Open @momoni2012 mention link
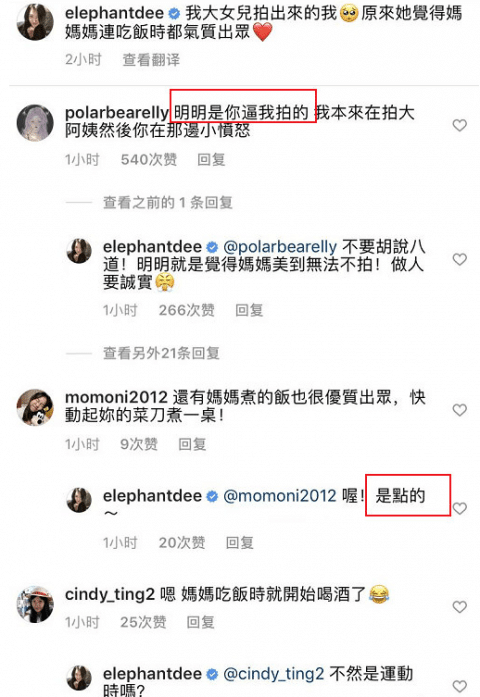Viewport: 480px width, 697px height. click(x=280, y=495)
